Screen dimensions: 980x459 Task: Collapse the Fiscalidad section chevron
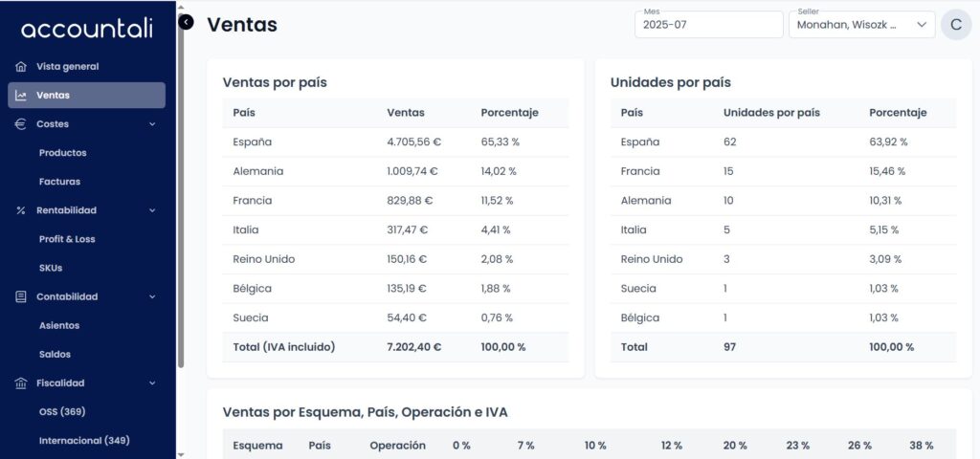click(x=152, y=382)
